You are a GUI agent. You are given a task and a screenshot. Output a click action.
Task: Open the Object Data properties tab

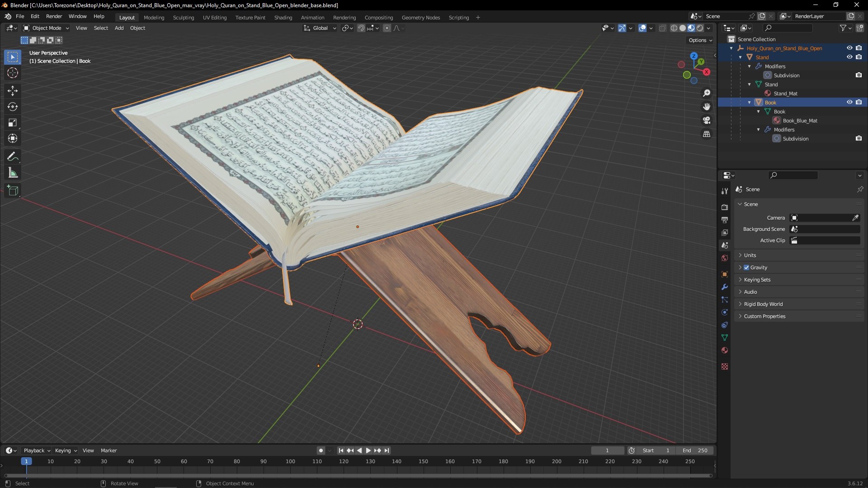[725, 338]
